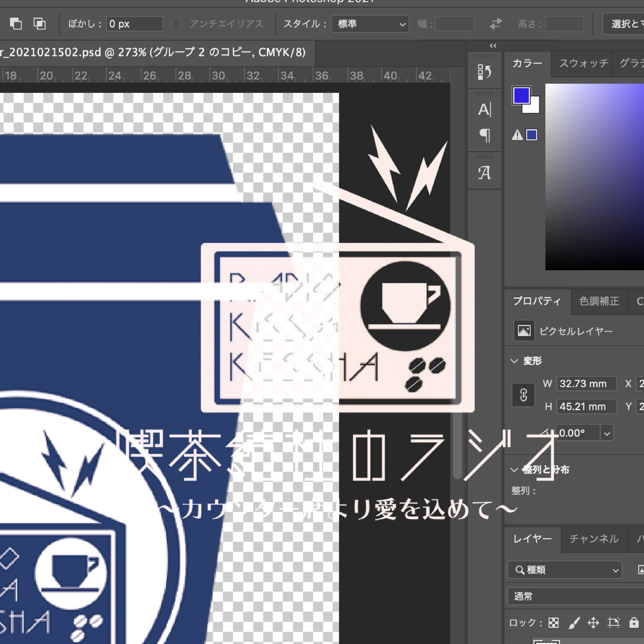Viewport: 644px width, 644px height.
Task: Toggle artboard auto-nesting lock icon
Action: click(614, 622)
